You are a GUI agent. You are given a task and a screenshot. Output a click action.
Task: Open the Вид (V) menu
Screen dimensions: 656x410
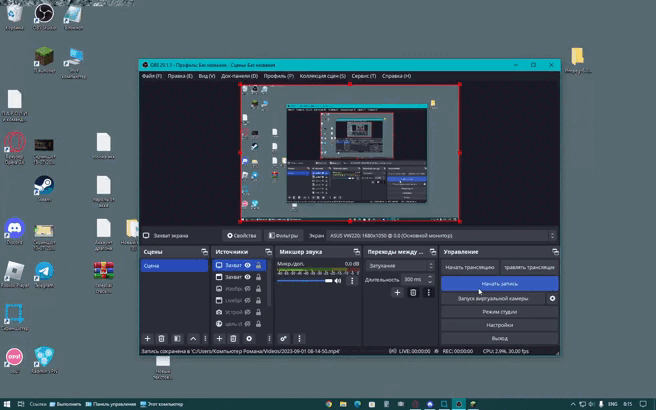pos(207,76)
